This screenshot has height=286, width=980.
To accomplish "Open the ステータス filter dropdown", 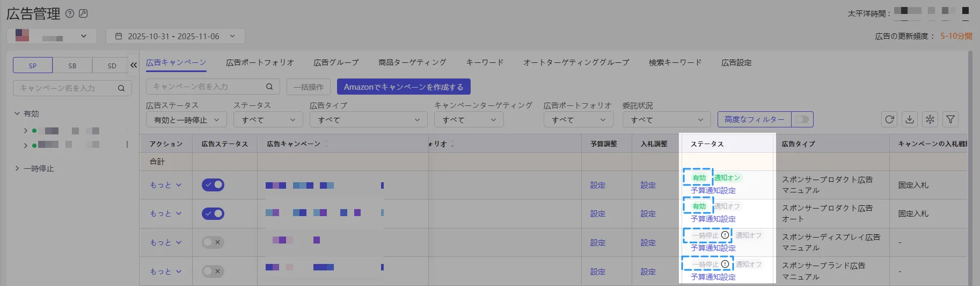I will click(x=268, y=120).
